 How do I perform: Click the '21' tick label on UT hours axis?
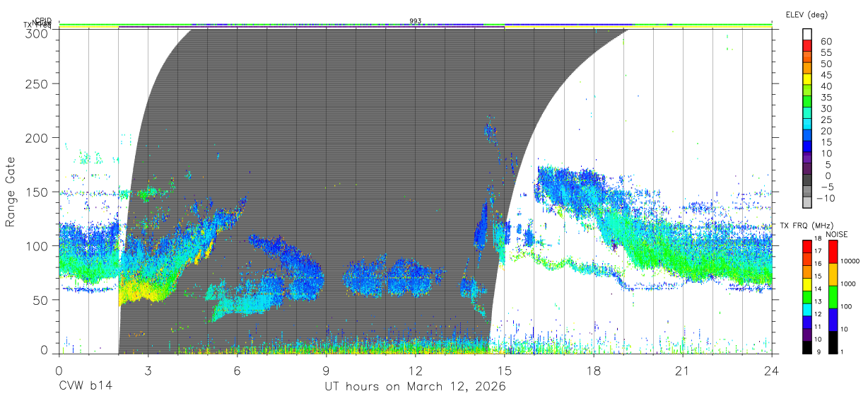[x=683, y=370]
